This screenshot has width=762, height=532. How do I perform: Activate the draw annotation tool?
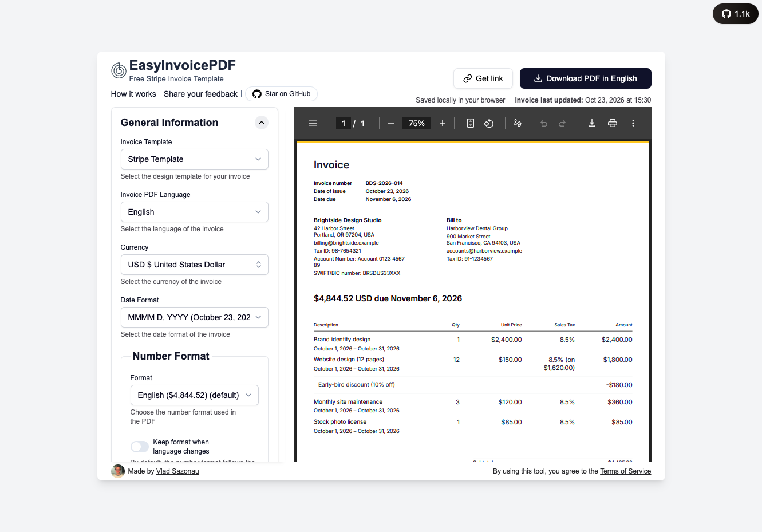518,123
